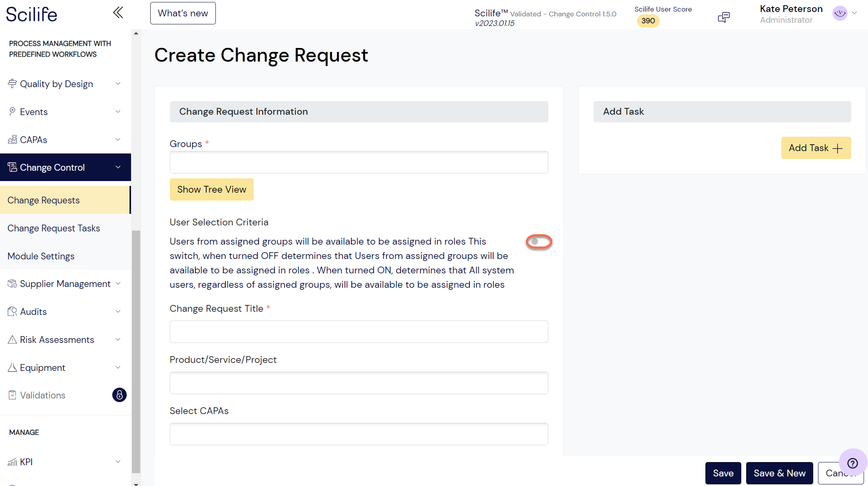Expand Quality by Design chevron

(118, 84)
